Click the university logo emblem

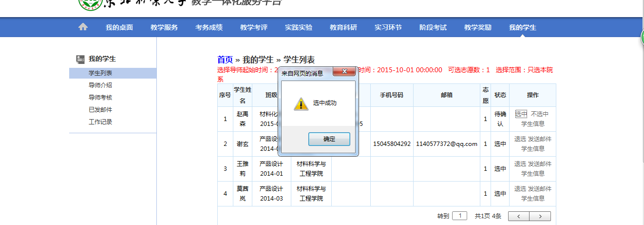coord(90,4)
